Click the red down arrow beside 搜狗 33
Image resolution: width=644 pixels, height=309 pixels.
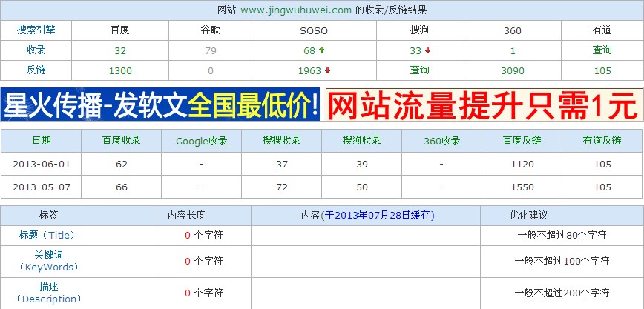[x=427, y=50]
